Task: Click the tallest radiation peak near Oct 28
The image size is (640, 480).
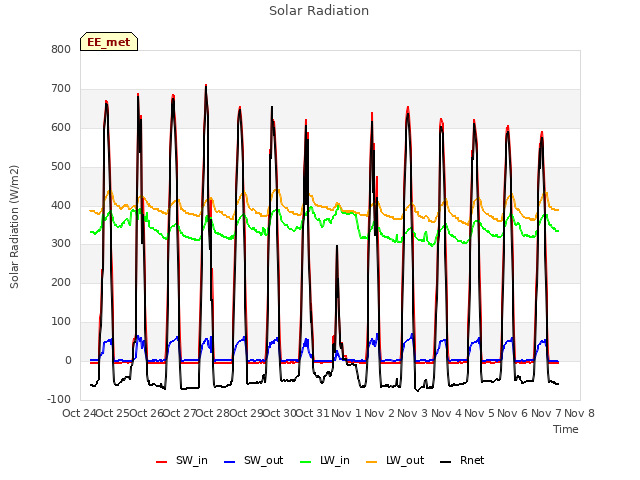Action: tap(206, 86)
